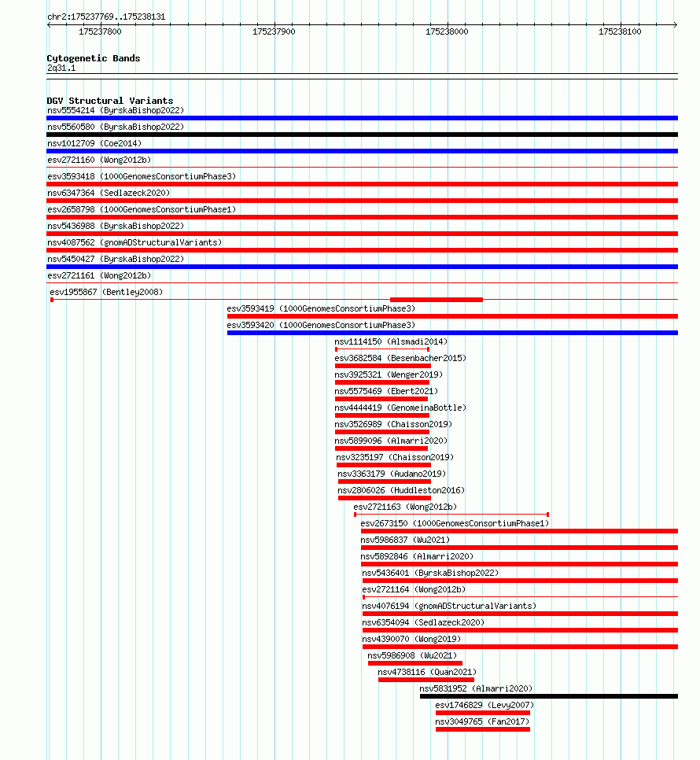Click the chr2:175237769..175238131 region label
The image size is (700, 760).
coord(106,17)
